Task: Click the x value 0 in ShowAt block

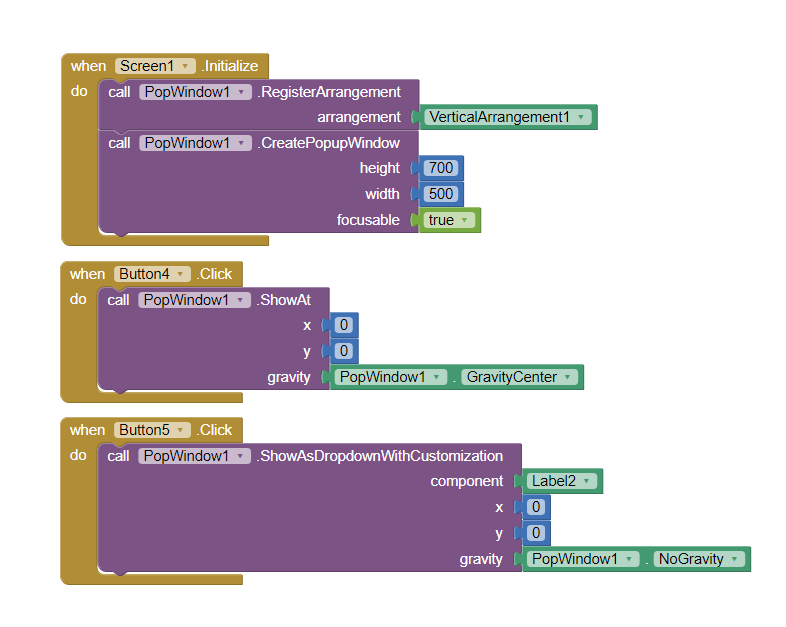Action: click(344, 325)
